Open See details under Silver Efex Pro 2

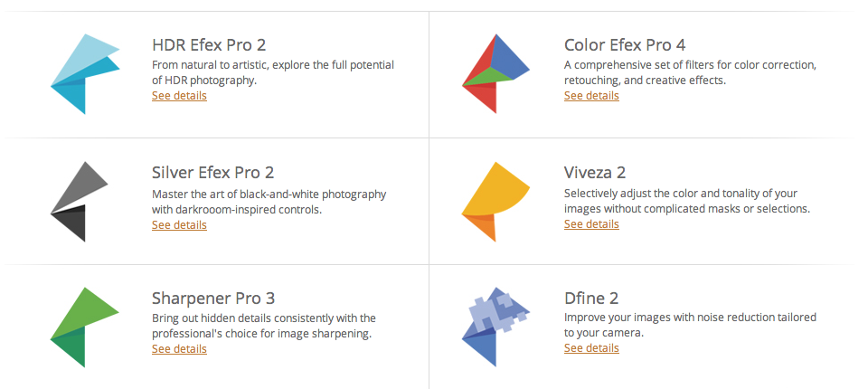[179, 224]
